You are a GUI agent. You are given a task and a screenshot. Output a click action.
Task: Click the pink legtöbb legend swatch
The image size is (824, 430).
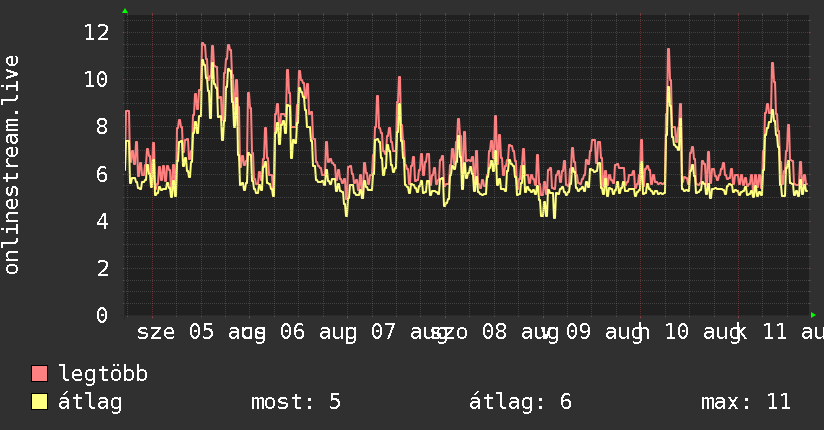pyautogui.click(x=39, y=373)
